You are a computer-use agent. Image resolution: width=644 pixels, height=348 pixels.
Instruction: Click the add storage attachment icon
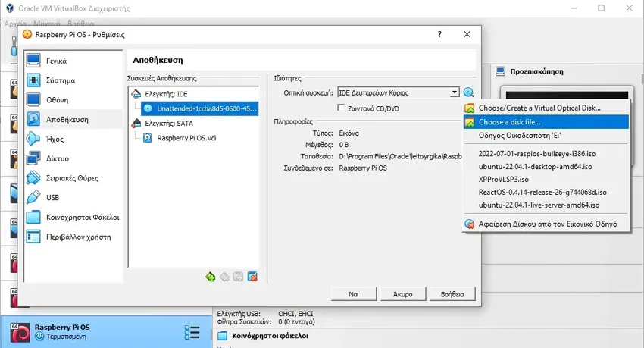[238, 277]
